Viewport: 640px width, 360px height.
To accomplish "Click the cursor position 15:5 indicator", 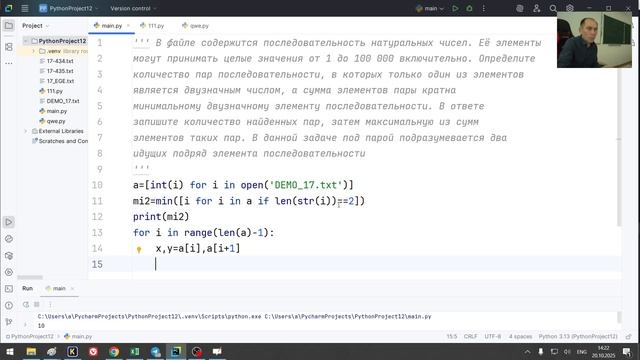I will [451, 336].
